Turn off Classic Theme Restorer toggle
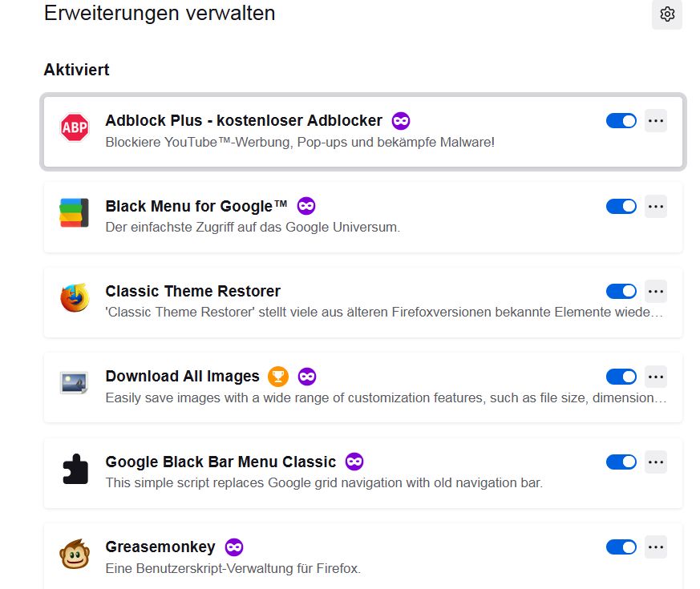700x589 pixels. (x=621, y=292)
